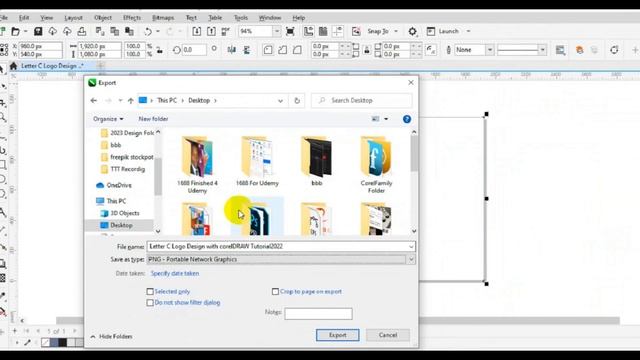Open the None outline width dropdown
This screenshot has width=640, height=360.
click(490, 50)
